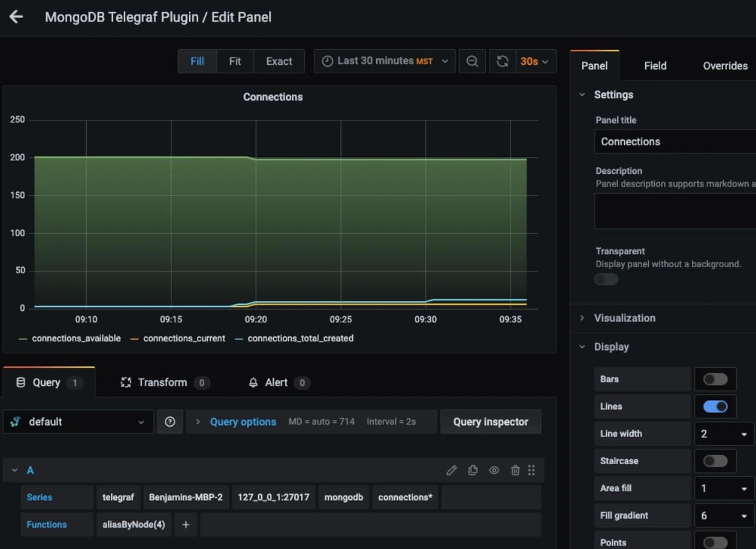
Task: Click the clock icon in time picker
Action: (x=327, y=61)
